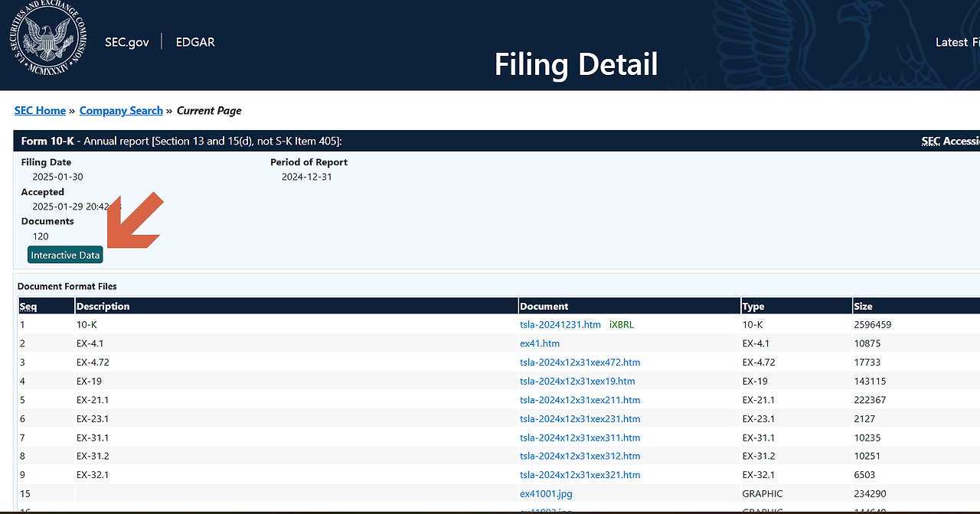Select the Documents count 120
980x514 pixels.
pos(41,236)
